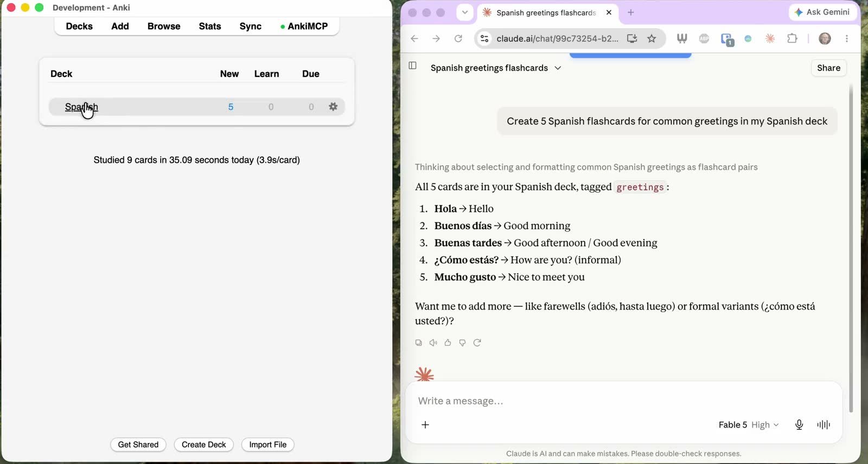The height and width of the screenshot is (464, 868).
Task: Click the teal circle extension icon
Action: [x=748, y=38]
